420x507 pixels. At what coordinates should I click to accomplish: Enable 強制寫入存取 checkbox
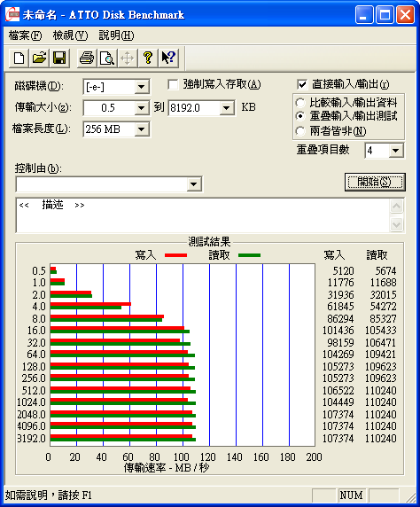[x=173, y=85]
